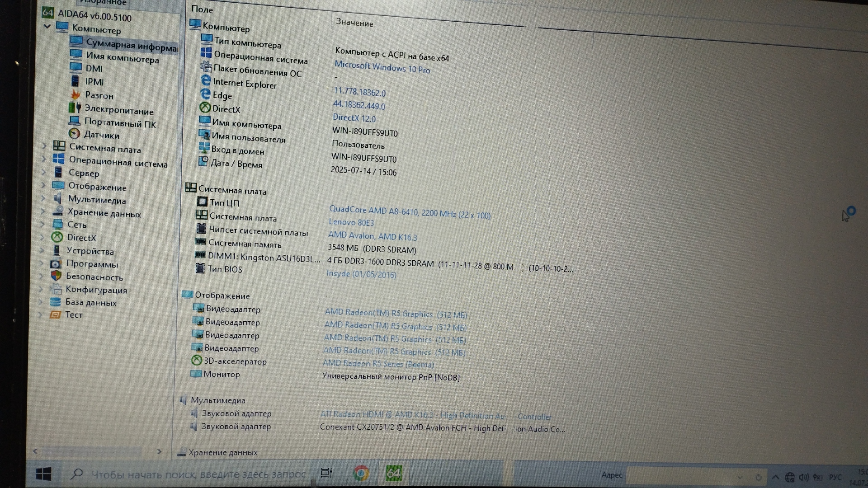Click the right arrow of tree scrollbar
This screenshot has width=868, height=488.
click(x=159, y=451)
